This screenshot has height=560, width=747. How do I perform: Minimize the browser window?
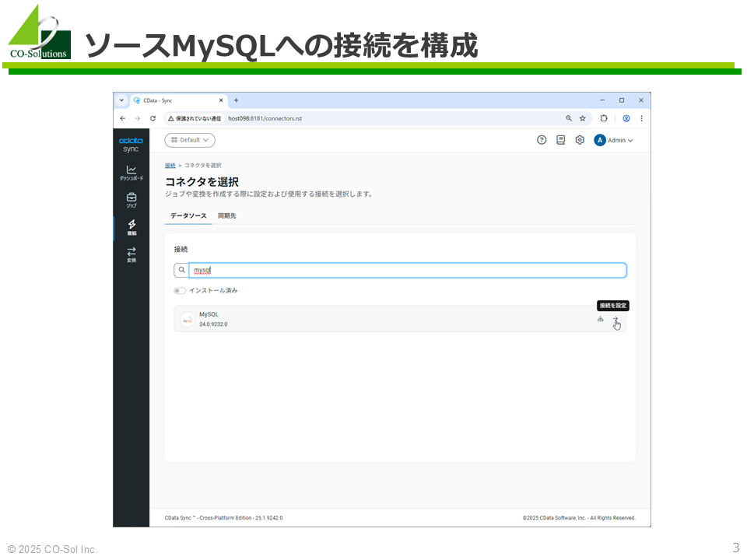pyautogui.click(x=602, y=100)
